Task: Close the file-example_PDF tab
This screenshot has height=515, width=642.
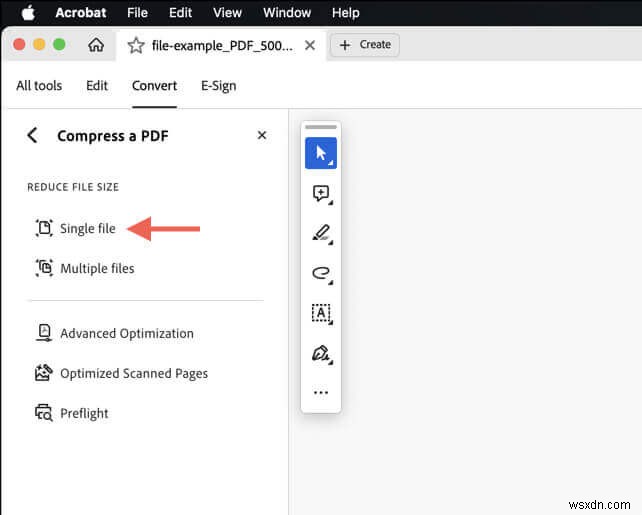Action: 310,45
